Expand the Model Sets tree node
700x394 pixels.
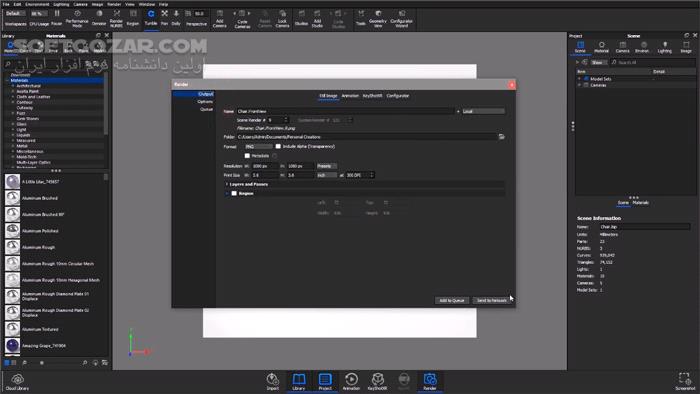(579, 79)
